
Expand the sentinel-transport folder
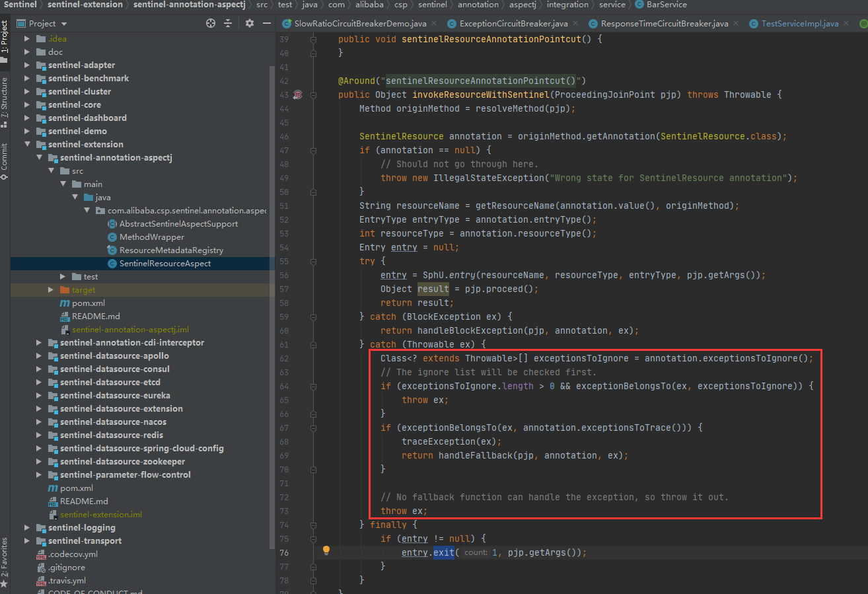28,540
